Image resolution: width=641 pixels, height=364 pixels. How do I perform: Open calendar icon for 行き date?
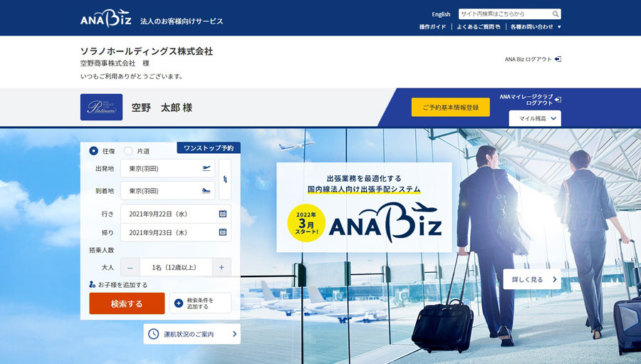[x=223, y=214]
